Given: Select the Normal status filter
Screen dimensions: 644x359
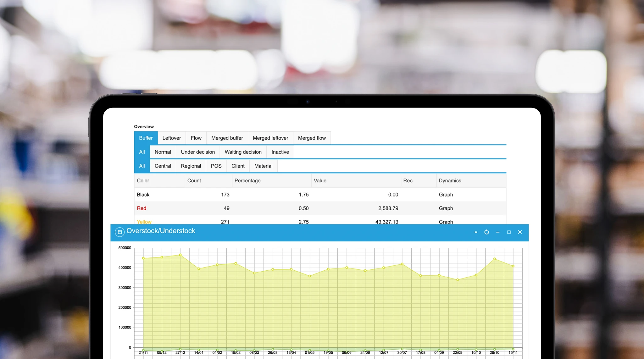Looking at the screenshot, I should 163,152.
